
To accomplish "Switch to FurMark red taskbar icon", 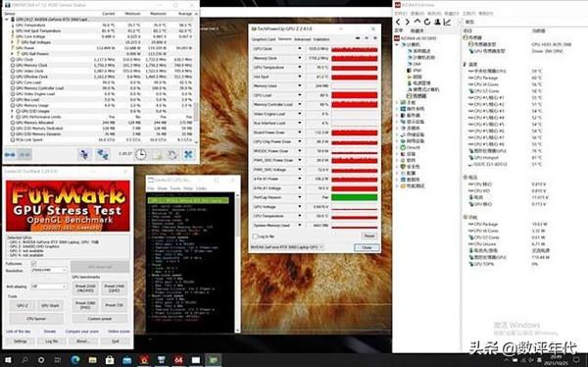I will (144, 360).
